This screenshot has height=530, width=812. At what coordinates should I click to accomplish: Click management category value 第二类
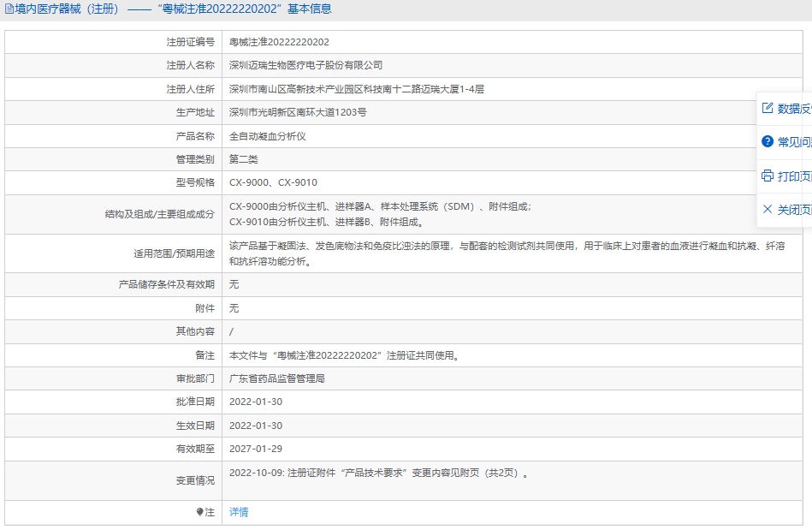[243, 159]
